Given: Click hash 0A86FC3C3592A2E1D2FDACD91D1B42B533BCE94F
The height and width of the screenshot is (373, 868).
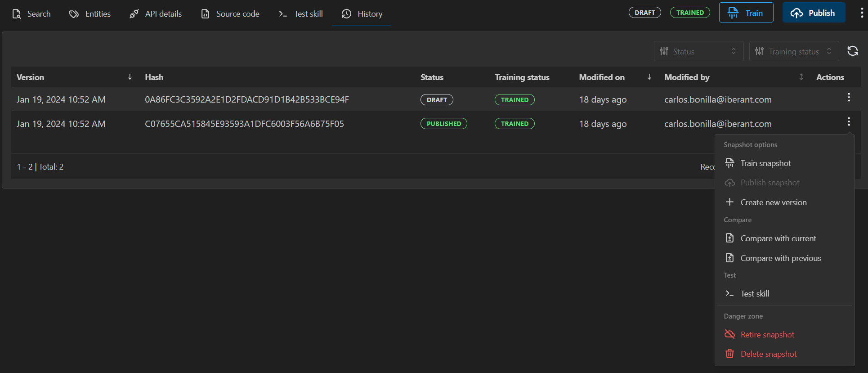Looking at the screenshot, I should tap(247, 99).
